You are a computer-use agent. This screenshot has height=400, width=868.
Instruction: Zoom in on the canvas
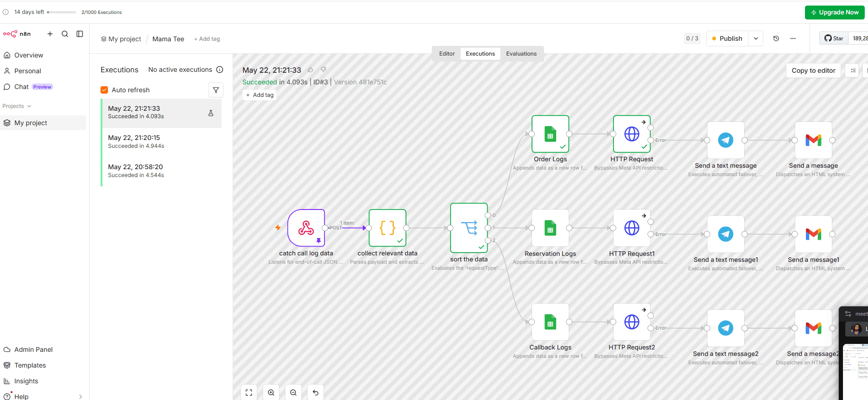click(271, 393)
